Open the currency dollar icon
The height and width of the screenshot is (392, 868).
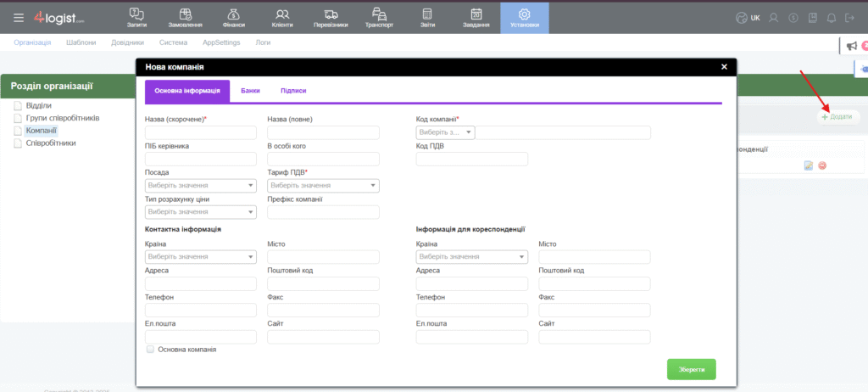click(793, 18)
